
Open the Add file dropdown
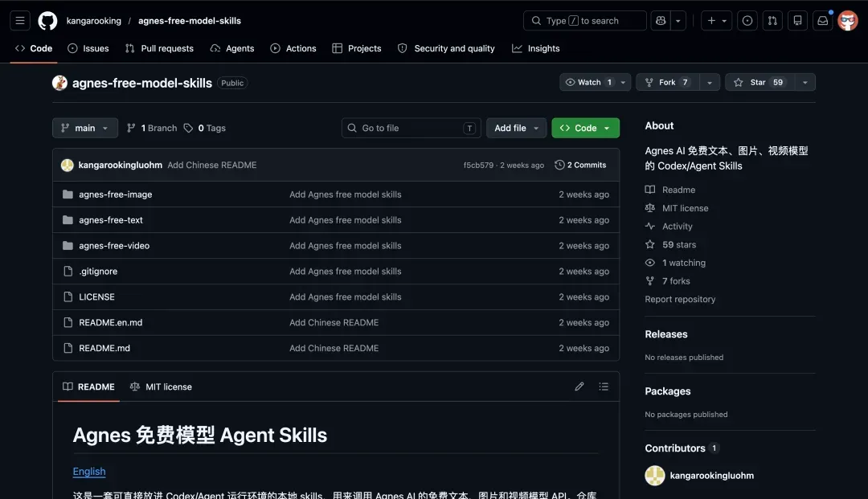click(516, 129)
